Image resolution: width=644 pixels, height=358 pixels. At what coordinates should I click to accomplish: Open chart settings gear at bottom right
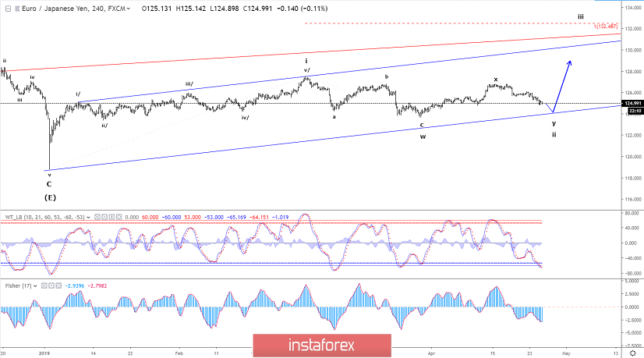pyautogui.click(x=632, y=353)
